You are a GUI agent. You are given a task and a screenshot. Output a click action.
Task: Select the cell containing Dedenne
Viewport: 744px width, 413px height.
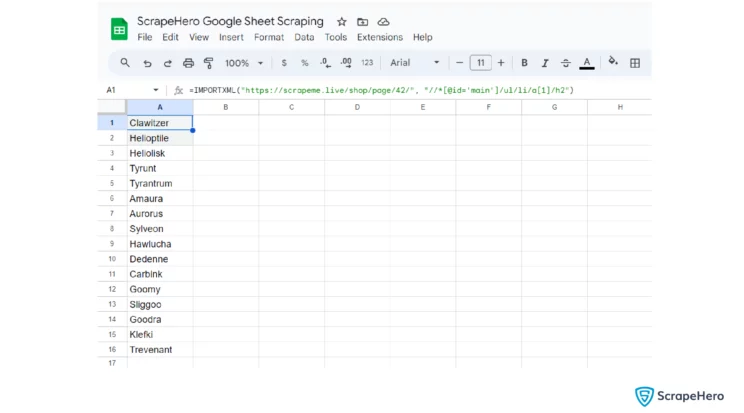coord(160,259)
